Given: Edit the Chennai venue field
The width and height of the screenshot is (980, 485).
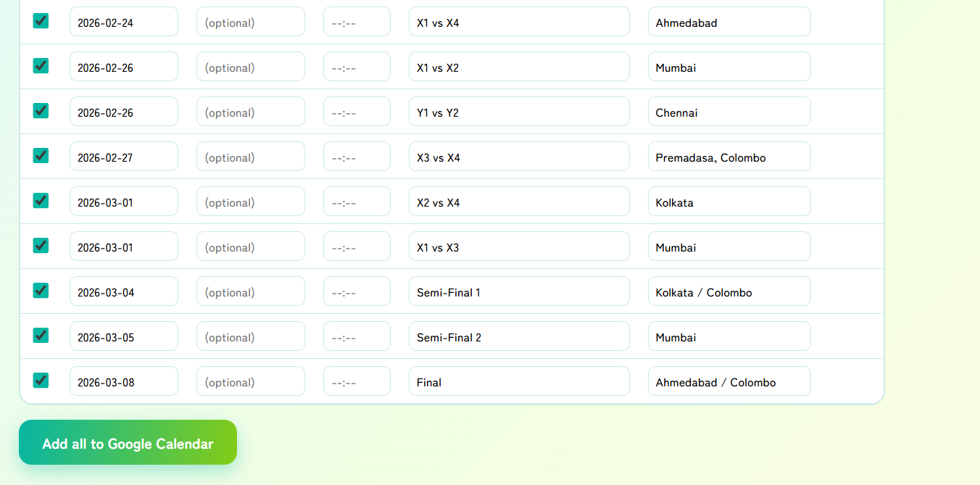Looking at the screenshot, I should [x=729, y=112].
